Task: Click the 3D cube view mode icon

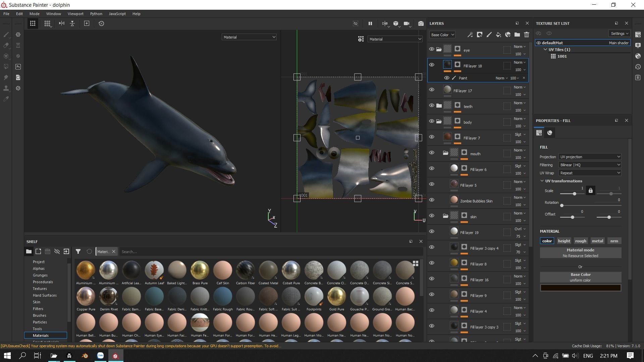Action: pos(396,23)
